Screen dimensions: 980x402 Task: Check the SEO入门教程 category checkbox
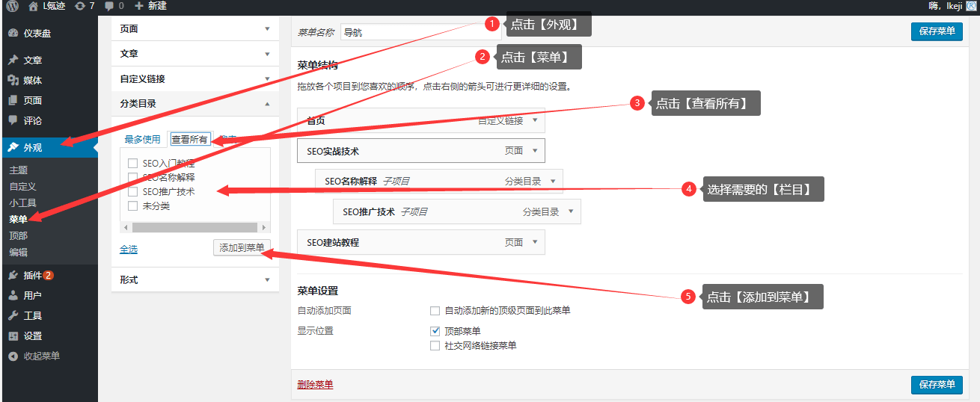click(x=132, y=163)
